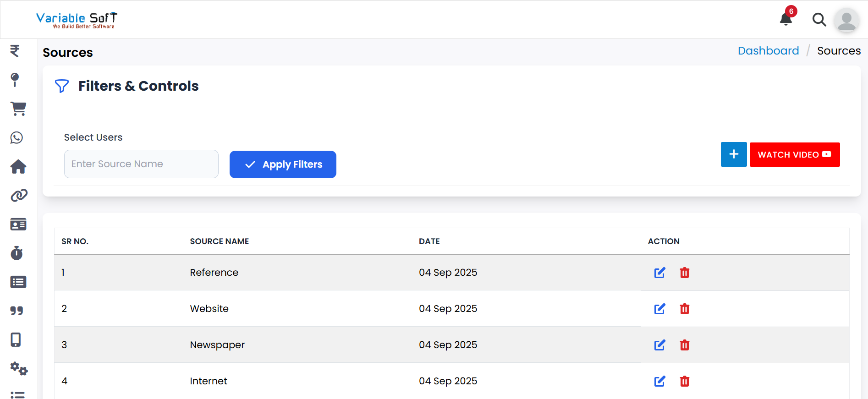Open the link chain sidebar icon
The image size is (868, 399).
click(19, 196)
